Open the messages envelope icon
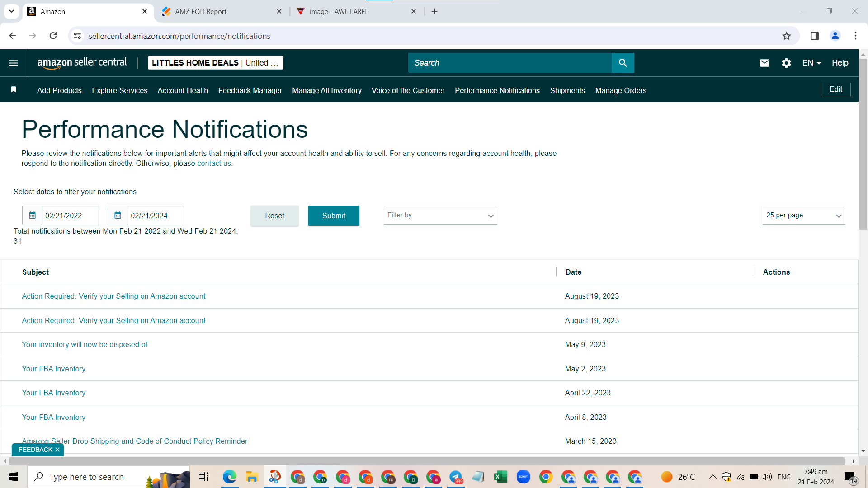 click(x=764, y=63)
